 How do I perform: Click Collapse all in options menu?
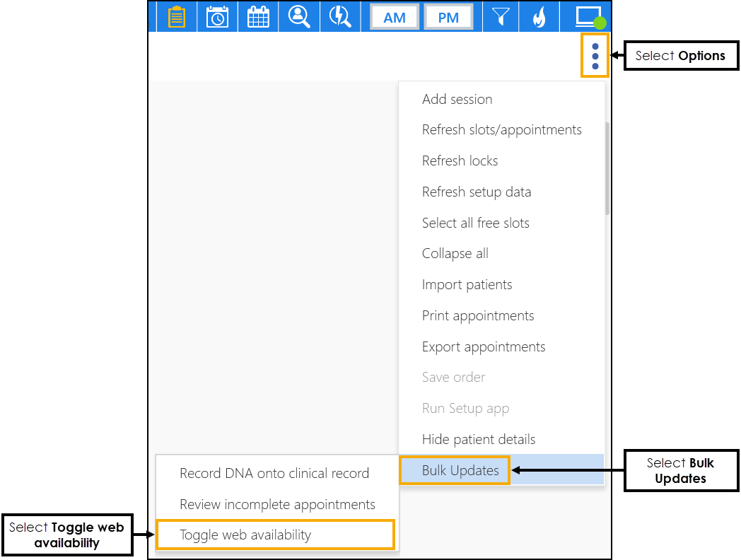(x=455, y=254)
